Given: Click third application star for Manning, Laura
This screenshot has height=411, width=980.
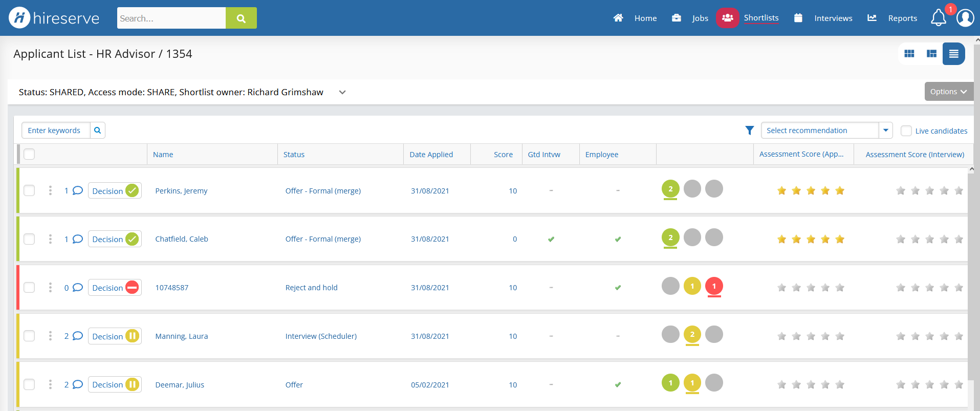Looking at the screenshot, I should [x=811, y=336].
